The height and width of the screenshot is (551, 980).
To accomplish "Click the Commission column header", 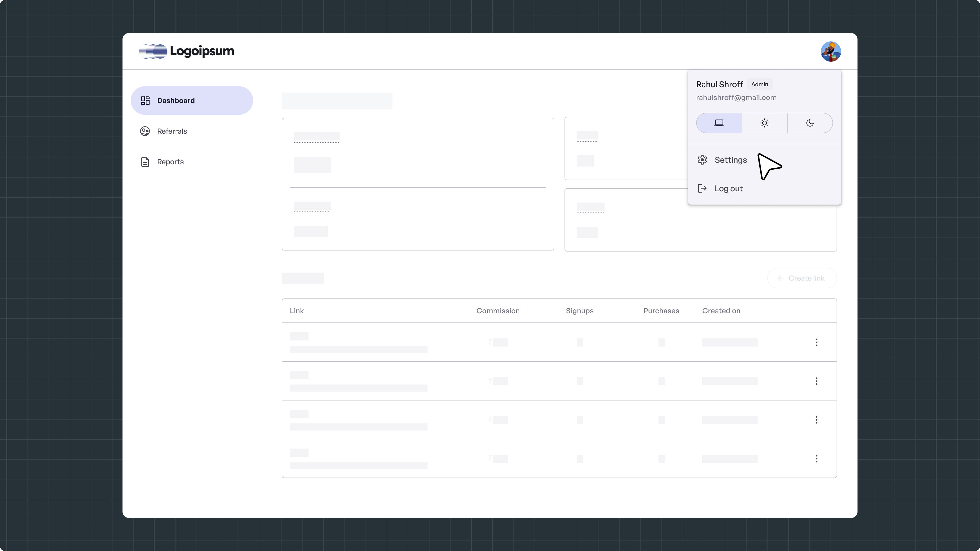I will coord(498,311).
